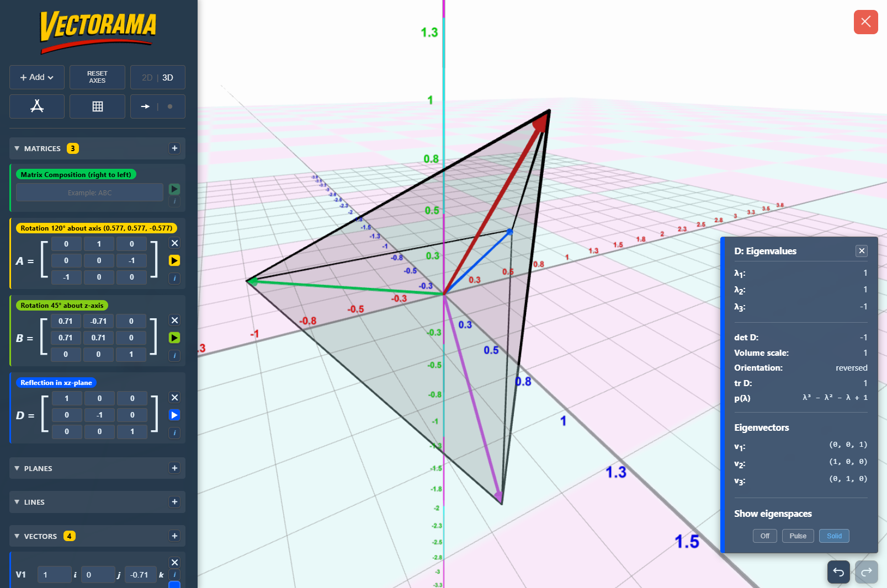The image size is (887, 588).
Task: Undo the last action
Action: point(838,572)
